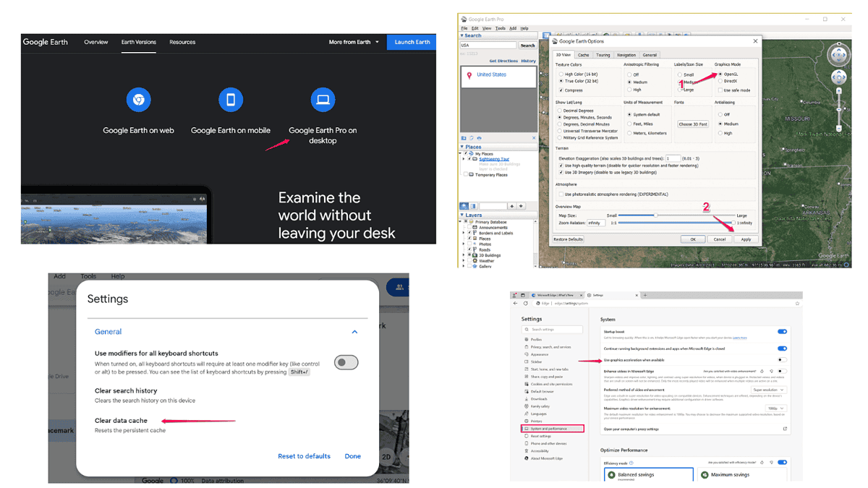Image resolution: width=868 pixels, height=488 pixels.
Task: Click the Google Earth on web Chrome icon
Action: tap(138, 99)
